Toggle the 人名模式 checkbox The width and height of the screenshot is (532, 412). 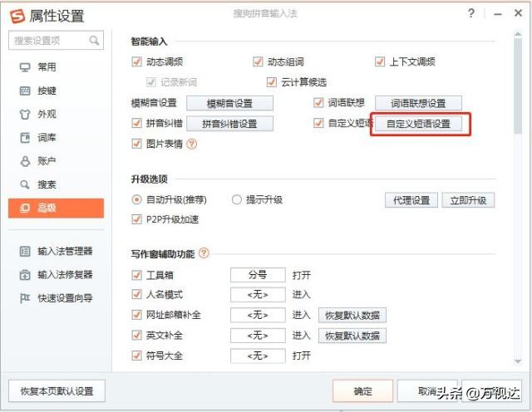[x=136, y=294]
